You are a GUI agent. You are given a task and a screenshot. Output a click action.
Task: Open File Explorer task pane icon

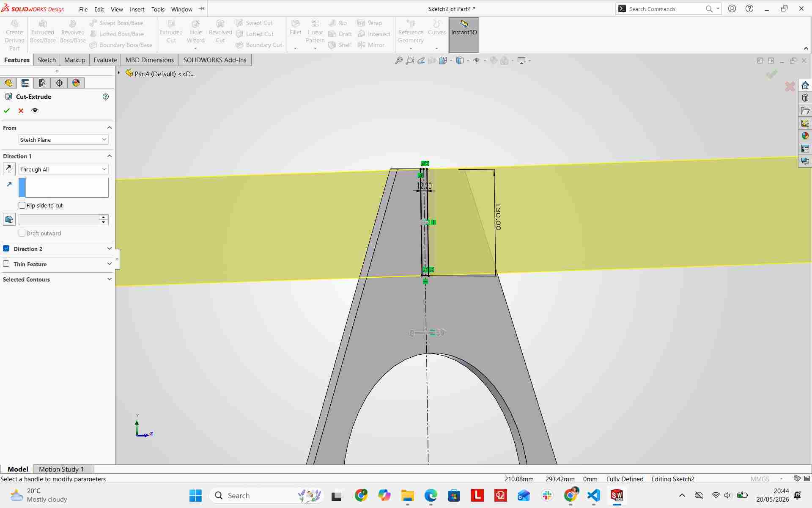(x=805, y=110)
